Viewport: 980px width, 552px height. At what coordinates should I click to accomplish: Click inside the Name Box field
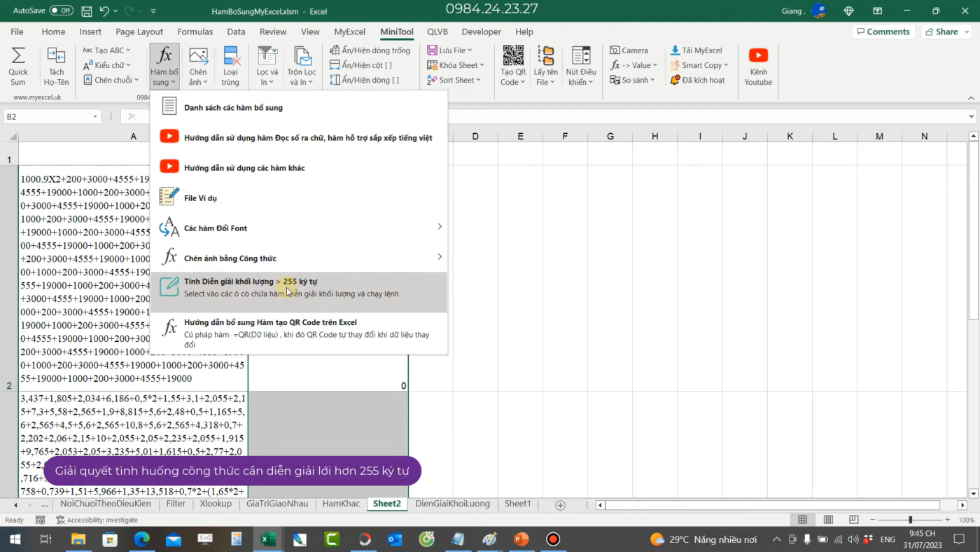(45, 116)
